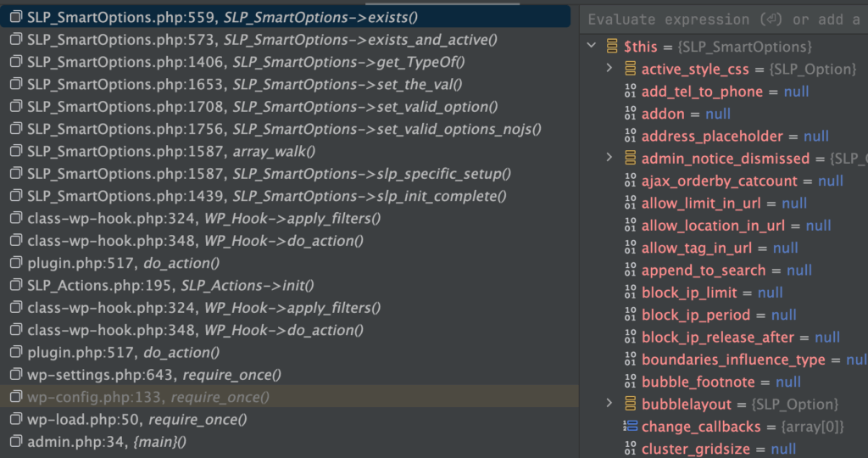Click frame icon of set_valid_option() row
The image size is (868, 458).
(x=16, y=106)
